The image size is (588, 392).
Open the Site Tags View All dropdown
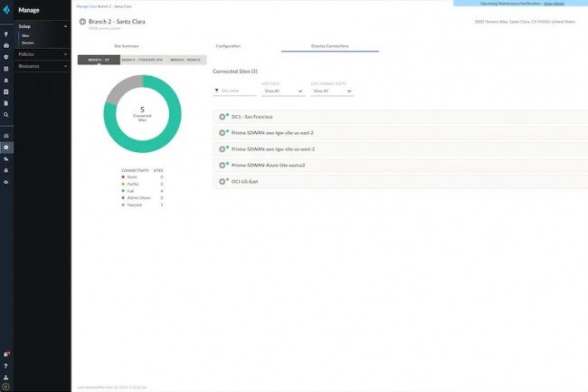[x=283, y=91]
